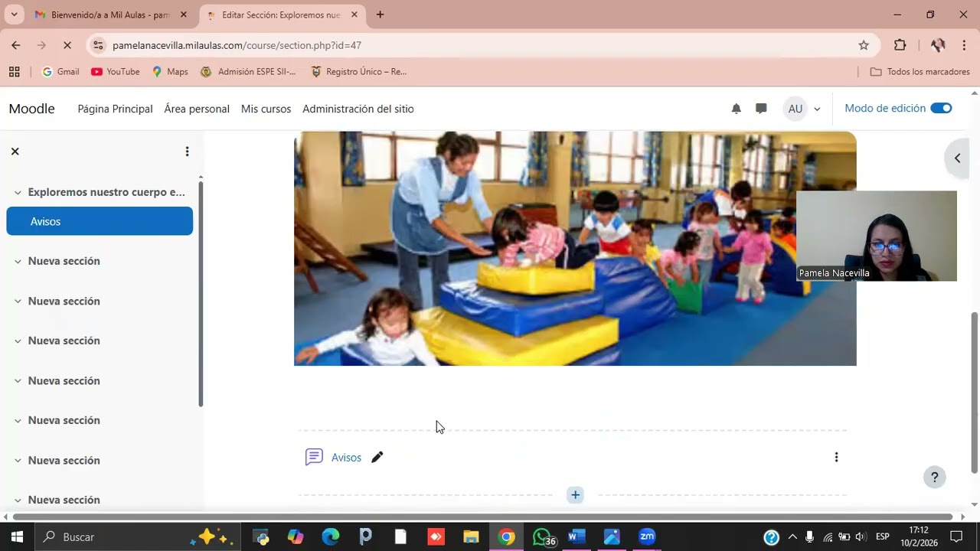Select Avisos in the course index

[x=100, y=221]
